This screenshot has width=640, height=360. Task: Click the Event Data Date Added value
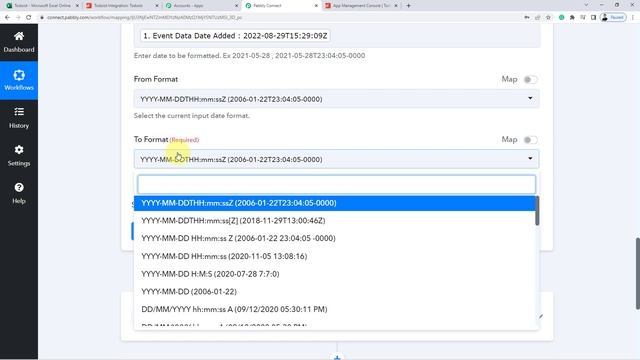(x=235, y=36)
